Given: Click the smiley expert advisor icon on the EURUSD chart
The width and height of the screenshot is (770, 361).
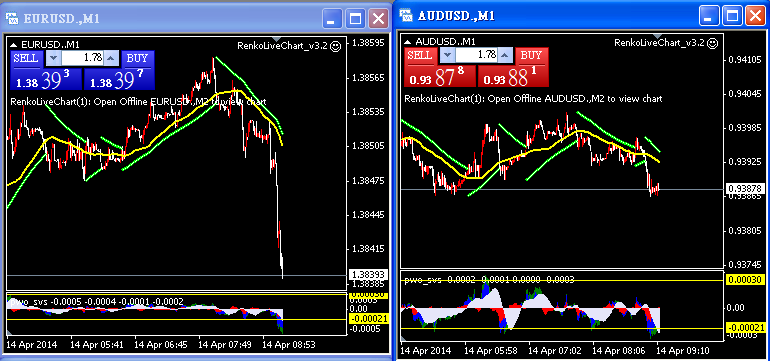Looking at the screenshot, I should pyautogui.click(x=336, y=46).
